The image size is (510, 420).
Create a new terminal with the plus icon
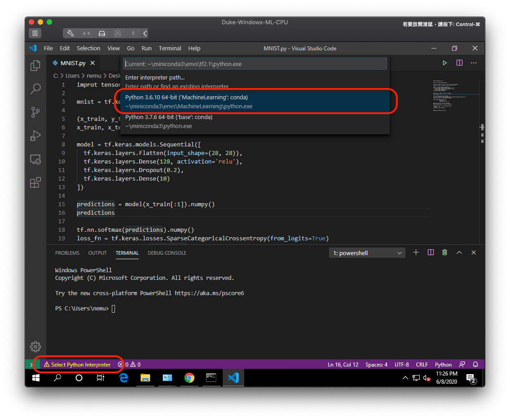click(415, 252)
